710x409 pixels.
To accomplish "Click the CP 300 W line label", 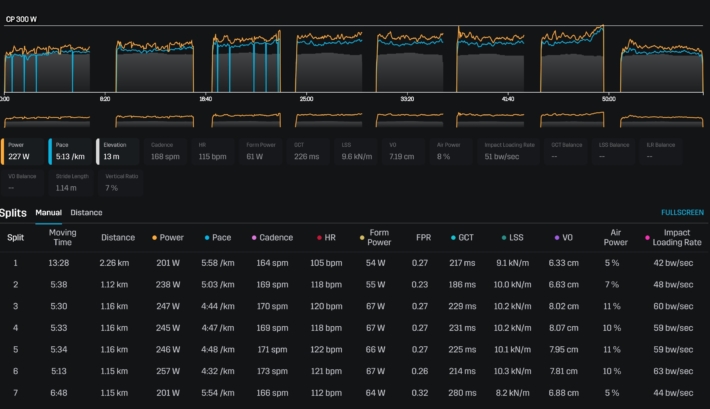I will [21, 19].
